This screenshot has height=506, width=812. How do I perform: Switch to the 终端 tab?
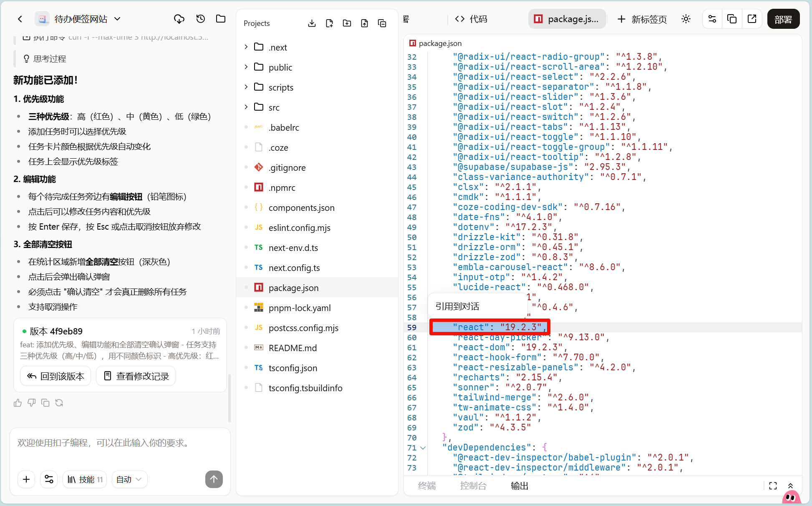(x=427, y=486)
